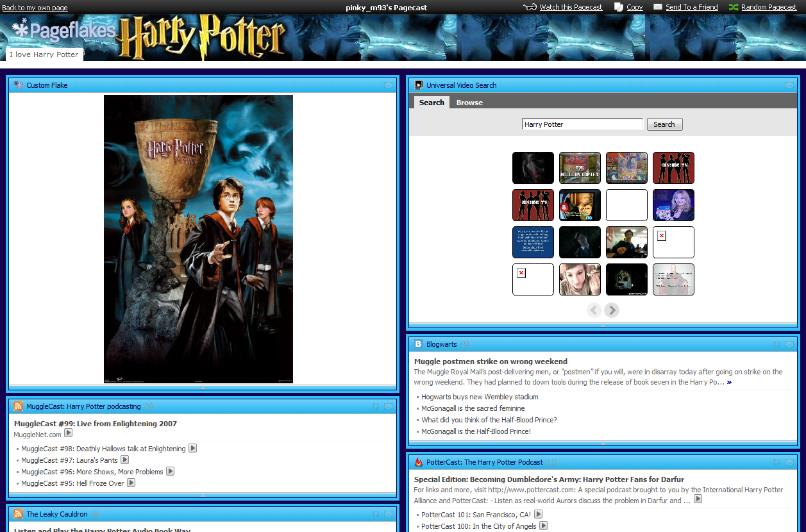Click the Watch this Pagecast glasses icon
This screenshot has width=806, height=532.
click(x=530, y=7)
